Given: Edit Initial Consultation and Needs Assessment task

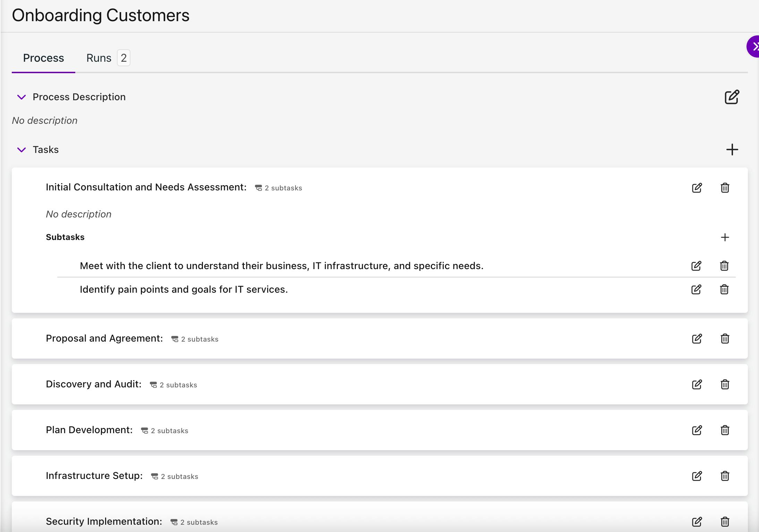Looking at the screenshot, I should pyautogui.click(x=697, y=188).
